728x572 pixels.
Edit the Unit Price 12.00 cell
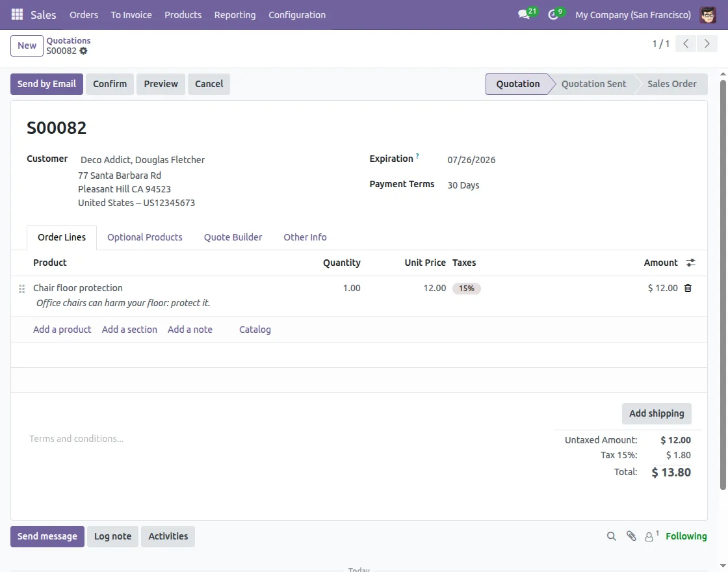(x=435, y=288)
